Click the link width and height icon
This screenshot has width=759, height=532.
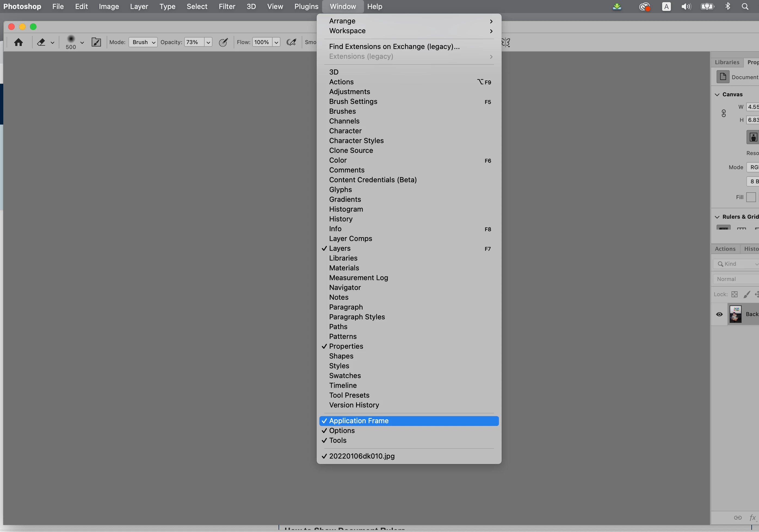tap(724, 113)
